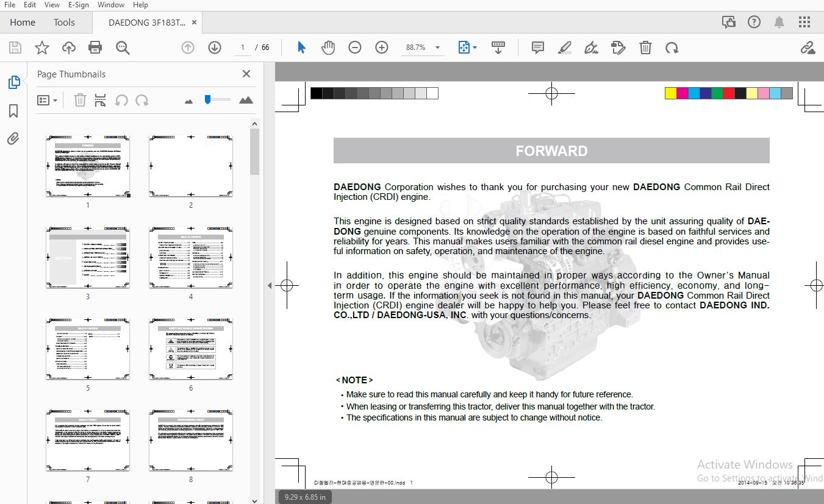
Task: Expand fit page options arrow
Action: (x=475, y=48)
